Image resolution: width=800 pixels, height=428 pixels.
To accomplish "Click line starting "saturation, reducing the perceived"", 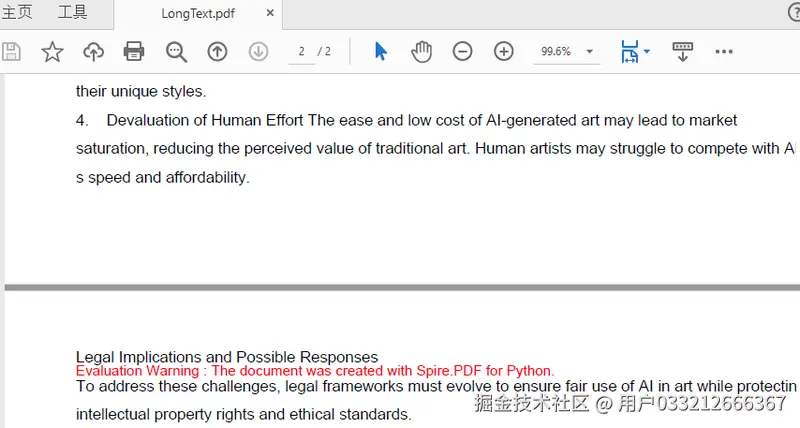I will point(436,149).
